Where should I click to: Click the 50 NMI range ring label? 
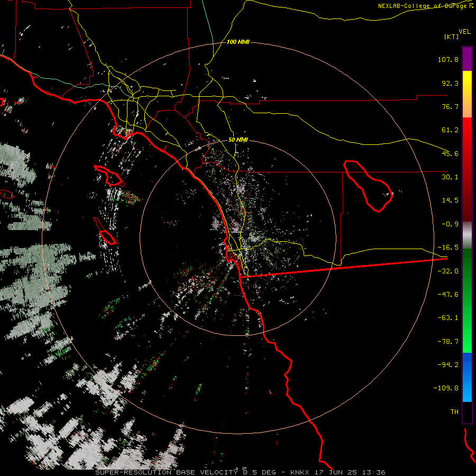point(238,140)
